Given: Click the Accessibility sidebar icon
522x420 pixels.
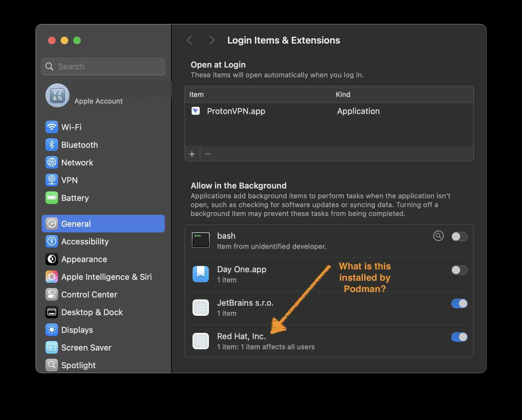Looking at the screenshot, I should coord(52,241).
